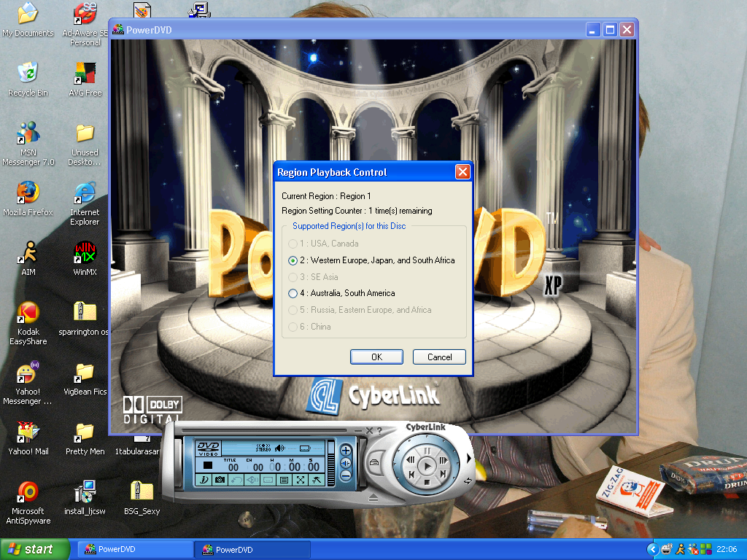The width and height of the screenshot is (747, 560).
Task: Open Kodak EasyShare shortcut
Action: (x=28, y=323)
